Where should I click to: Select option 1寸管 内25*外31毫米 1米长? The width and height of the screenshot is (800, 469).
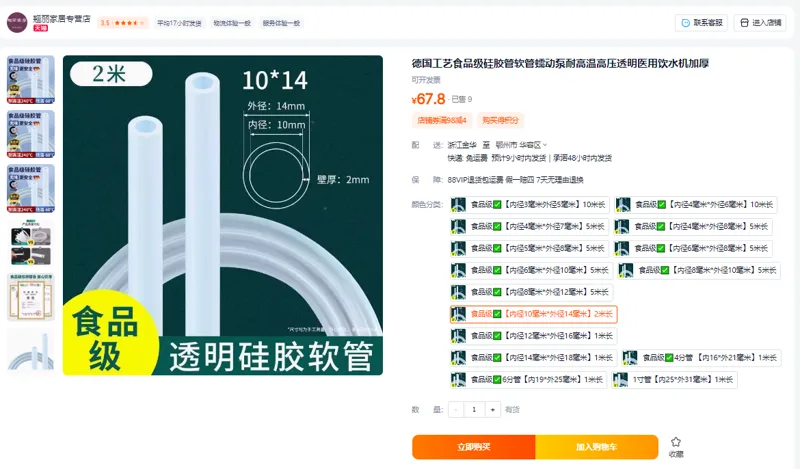click(674, 380)
